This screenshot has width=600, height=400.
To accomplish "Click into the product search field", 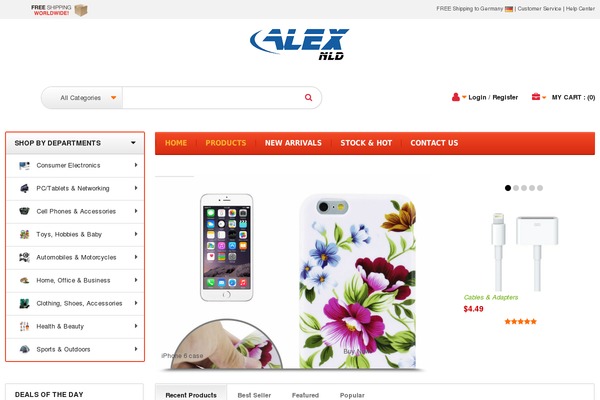I will (x=213, y=98).
